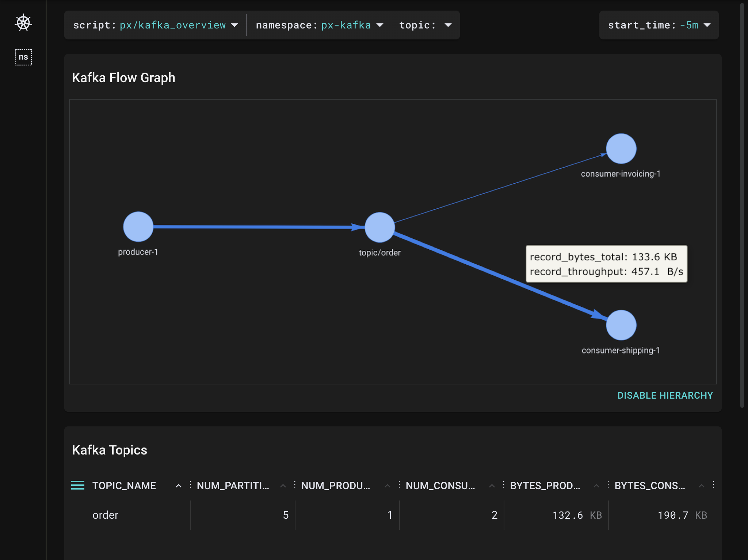Select the consumer-invoicing-1 node circle
This screenshot has width=748, height=560.
(621, 149)
